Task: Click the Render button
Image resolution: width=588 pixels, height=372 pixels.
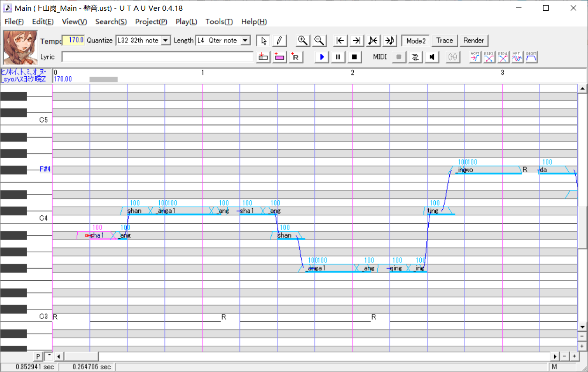Action: pos(474,41)
